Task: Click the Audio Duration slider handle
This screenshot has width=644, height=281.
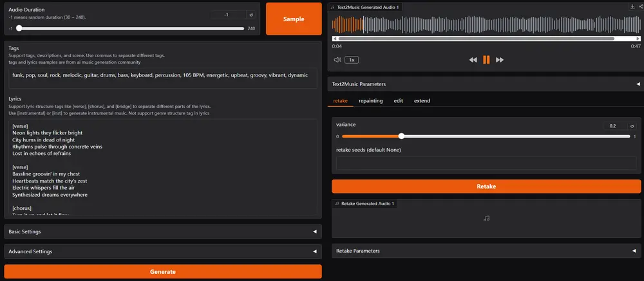Action: point(19,28)
